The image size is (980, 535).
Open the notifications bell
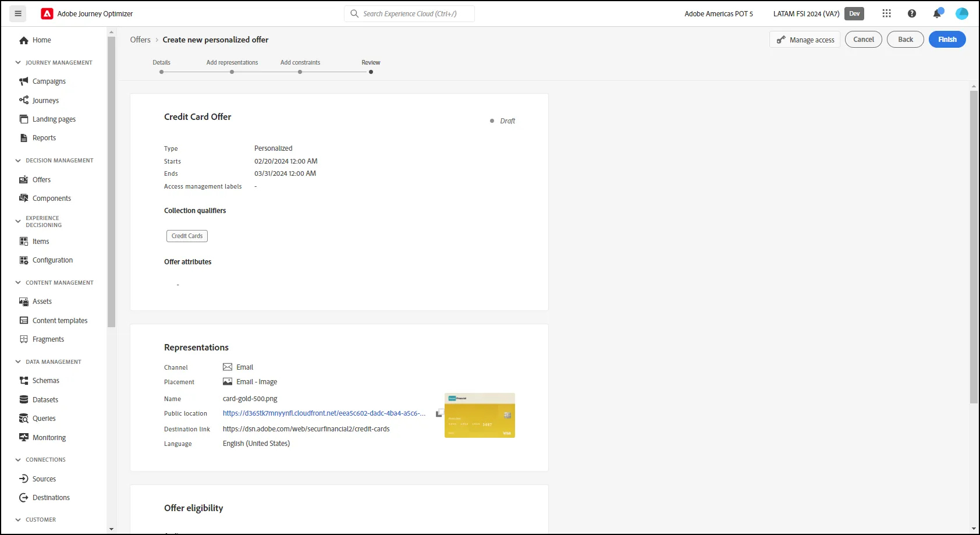point(937,13)
